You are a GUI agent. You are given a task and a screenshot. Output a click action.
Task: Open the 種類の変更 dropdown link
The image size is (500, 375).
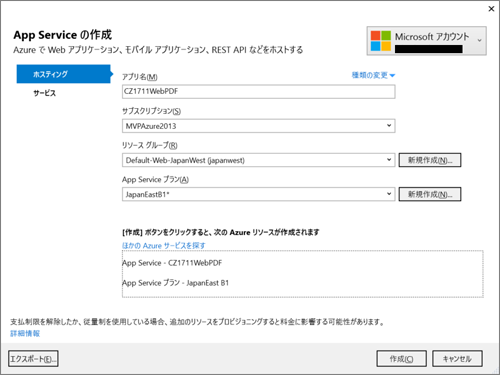point(373,75)
